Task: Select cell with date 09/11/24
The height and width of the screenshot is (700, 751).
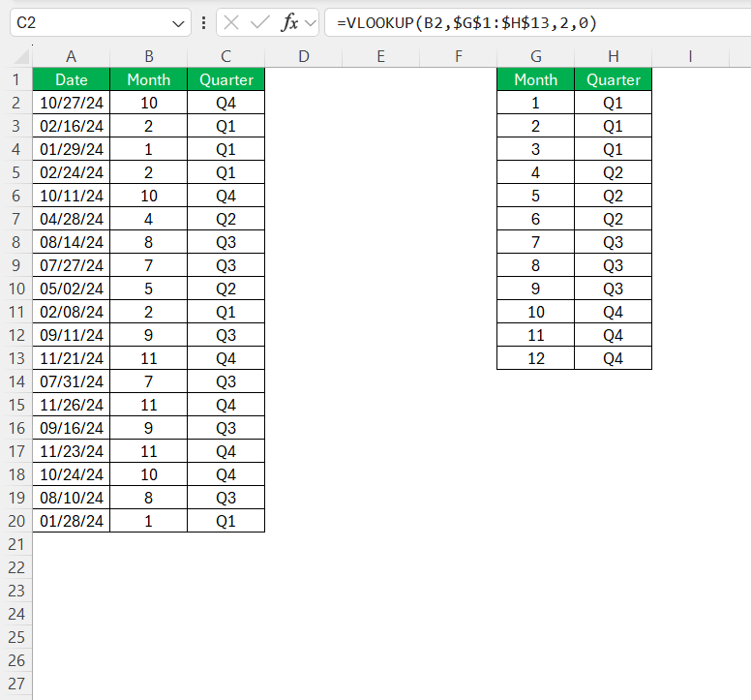Action: point(72,335)
